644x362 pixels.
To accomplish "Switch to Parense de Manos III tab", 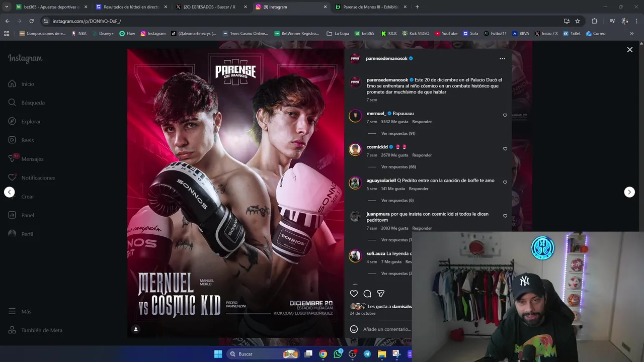I will pyautogui.click(x=371, y=7).
